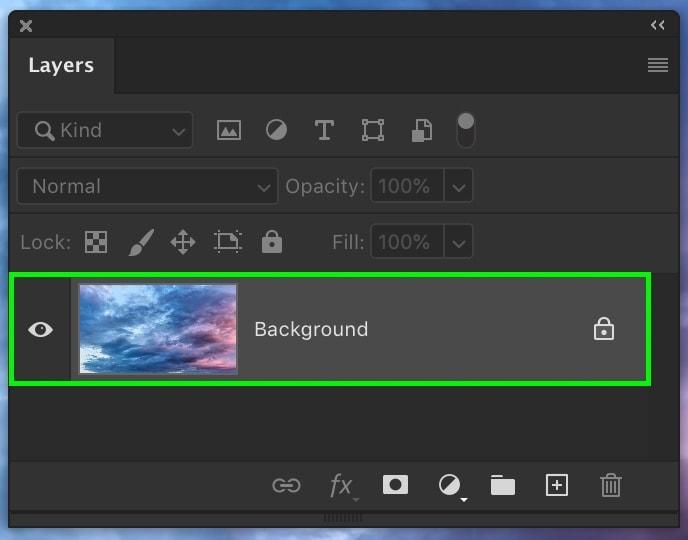Add a layer mask
Screen dimensions: 688x540
pos(395,485)
